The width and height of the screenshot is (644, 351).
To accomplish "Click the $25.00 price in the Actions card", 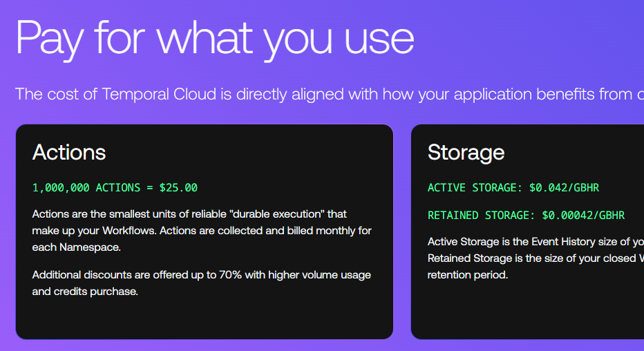I will (x=178, y=187).
